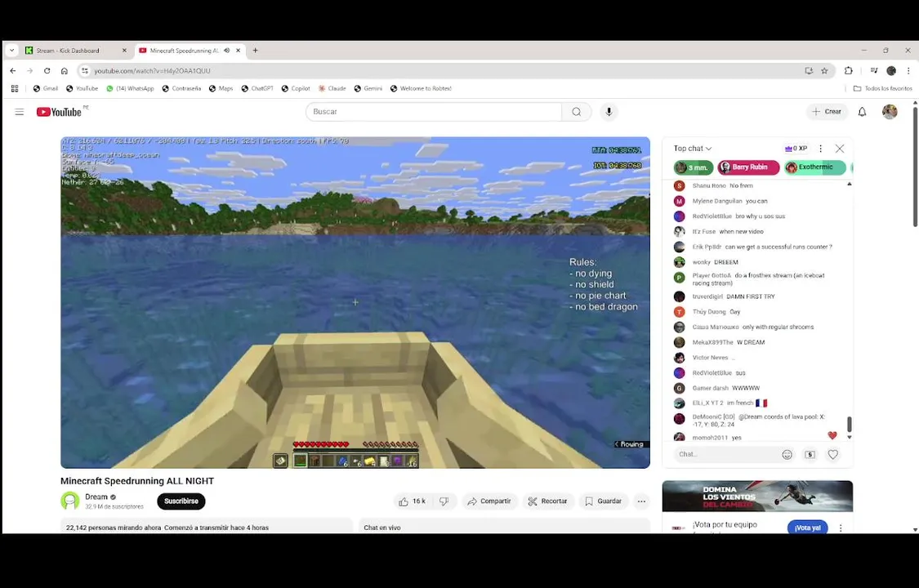The image size is (919, 588).
Task: Close the Kick Dashboard tab
Action: (x=124, y=51)
